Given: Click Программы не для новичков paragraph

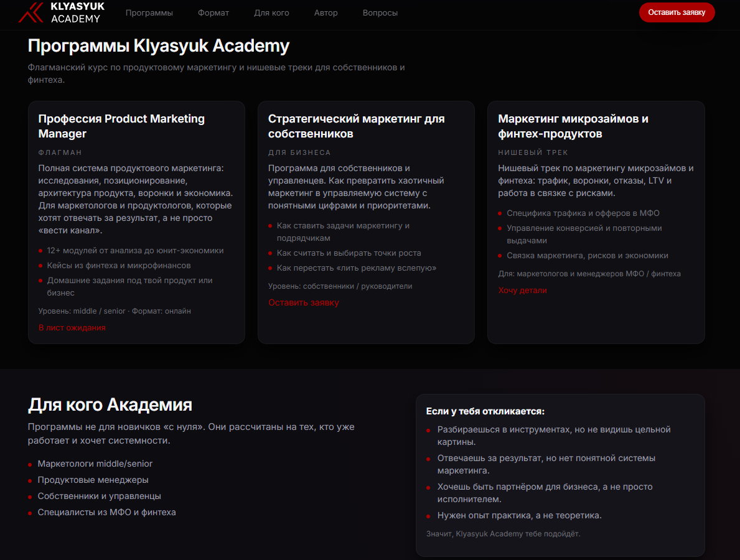Looking at the screenshot, I should point(191,434).
